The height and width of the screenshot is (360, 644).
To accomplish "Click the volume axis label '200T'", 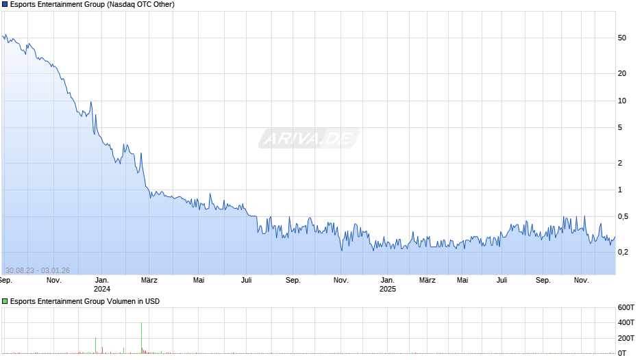I will click(626, 338).
